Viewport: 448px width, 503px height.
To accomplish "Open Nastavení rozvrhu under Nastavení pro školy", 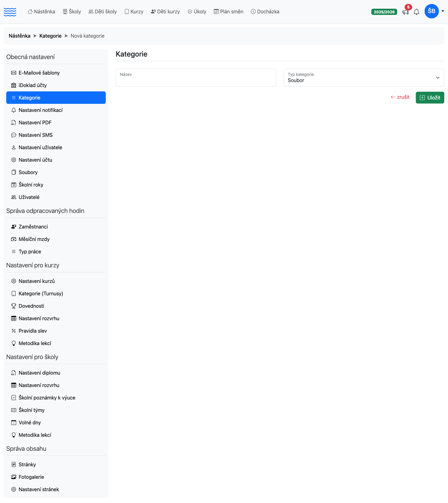I will [x=56, y=385].
